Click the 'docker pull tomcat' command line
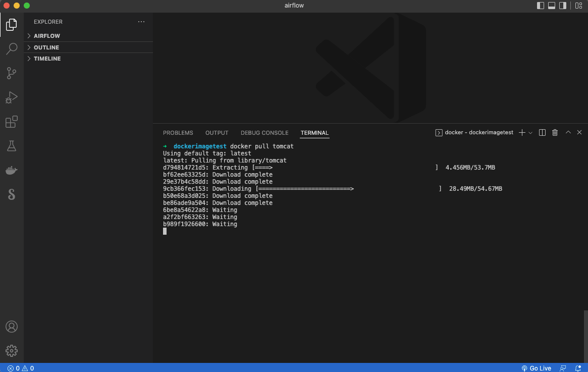This screenshot has height=372, width=588. click(262, 146)
